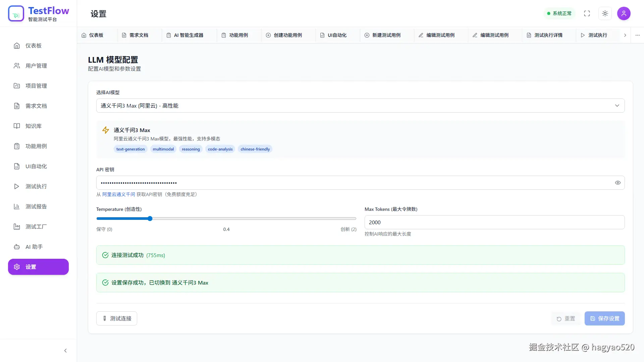Go to 测试报告 in the sidebar
Screen dimensions: 644x362
coord(36,206)
